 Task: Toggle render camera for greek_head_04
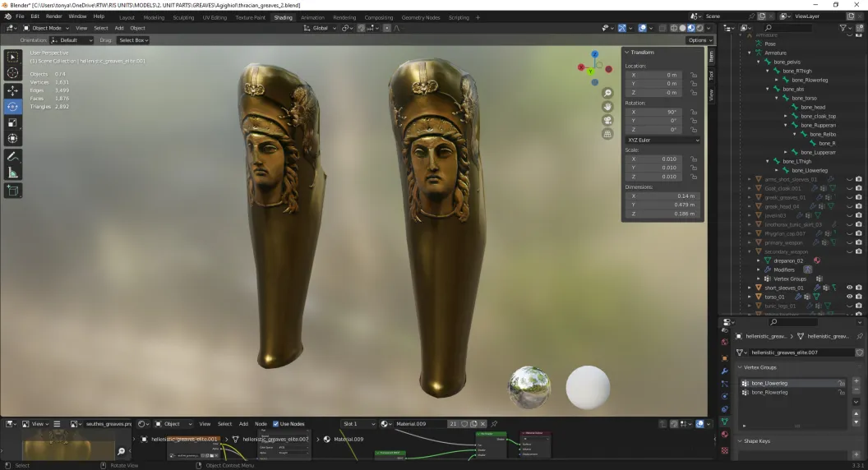click(859, 206)
